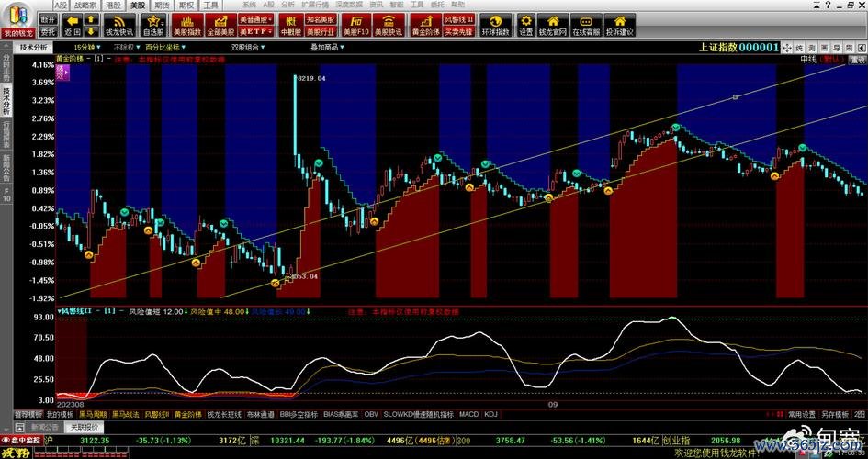
Task: Click the crosshair move icon beside 000001
Action: click(787, 48)
